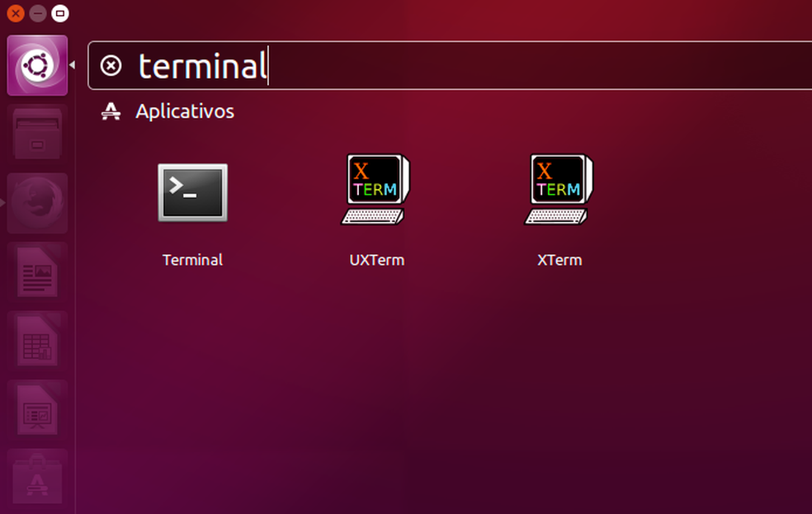The width and height of the screenshot is (812, 514).
Task: Clear the search field with the X icon
Action: click(111, 66)
